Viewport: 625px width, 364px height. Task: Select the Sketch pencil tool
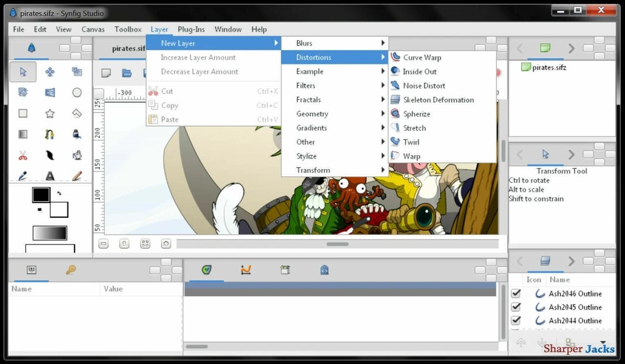pos(77,175)
